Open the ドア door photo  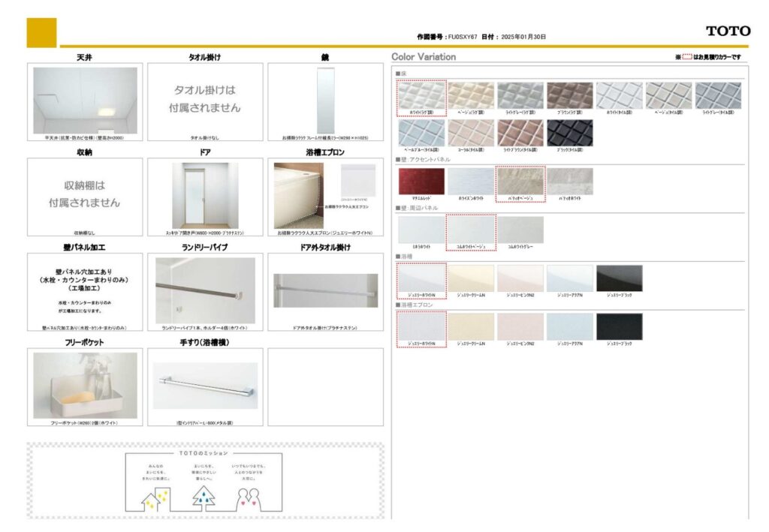[205, 195]
